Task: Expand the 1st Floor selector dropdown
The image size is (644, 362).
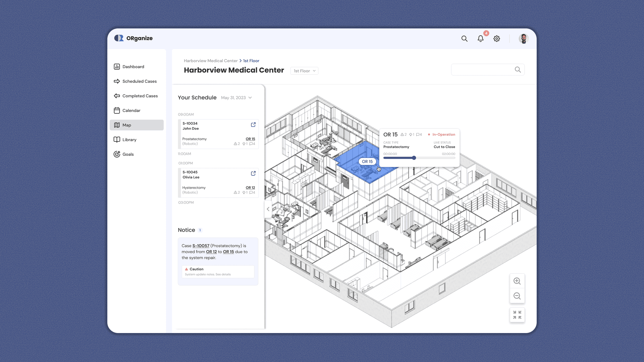Action: click(304, 71)
